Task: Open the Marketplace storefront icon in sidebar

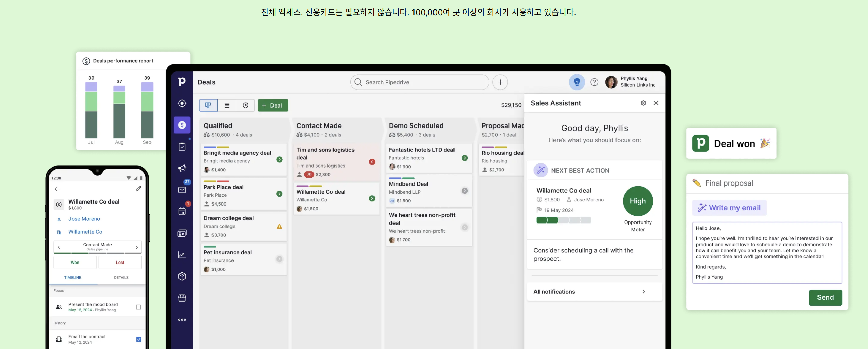Action: [x=182, y=298]
